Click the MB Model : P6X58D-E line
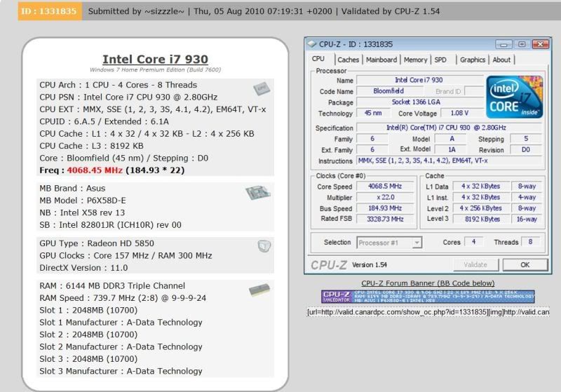The width and height of the screenshot is (561, 392). point(83,201)
